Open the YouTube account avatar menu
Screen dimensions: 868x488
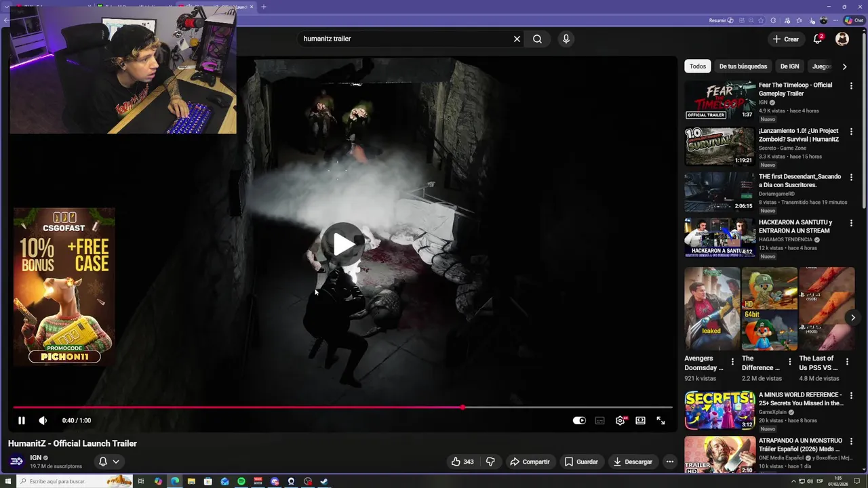842,39
